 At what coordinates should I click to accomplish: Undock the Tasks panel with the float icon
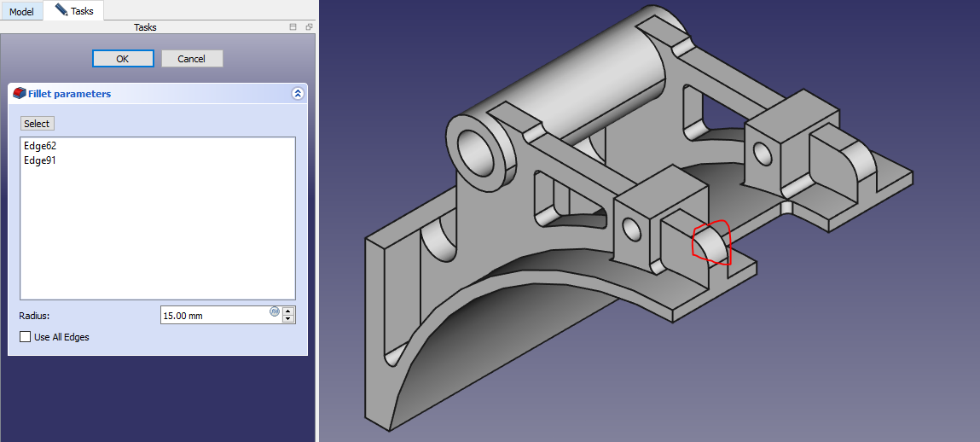point(308,27)
